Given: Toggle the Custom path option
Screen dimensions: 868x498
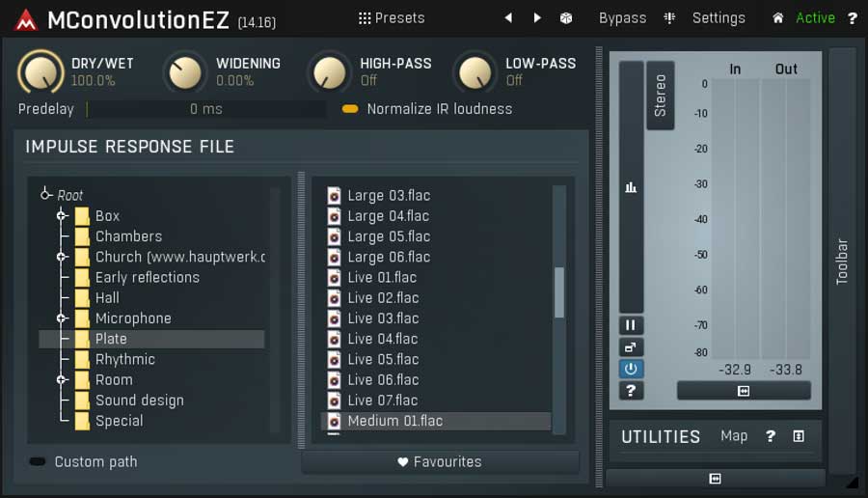Looking at the screenshot, I should coord(38,461).
